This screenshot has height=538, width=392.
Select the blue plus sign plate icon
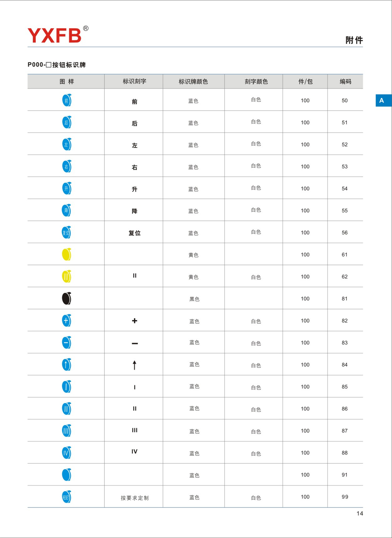66,320
